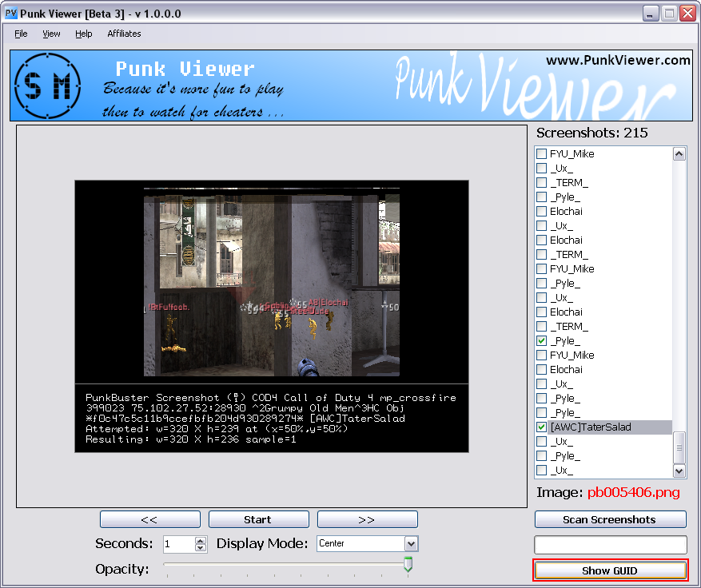
Task: Click the Opacity slider handle
Action: click(408, 564)
